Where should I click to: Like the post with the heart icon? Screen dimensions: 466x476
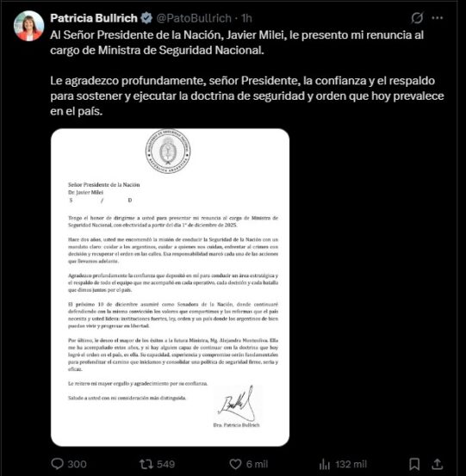tap(235, 464)
